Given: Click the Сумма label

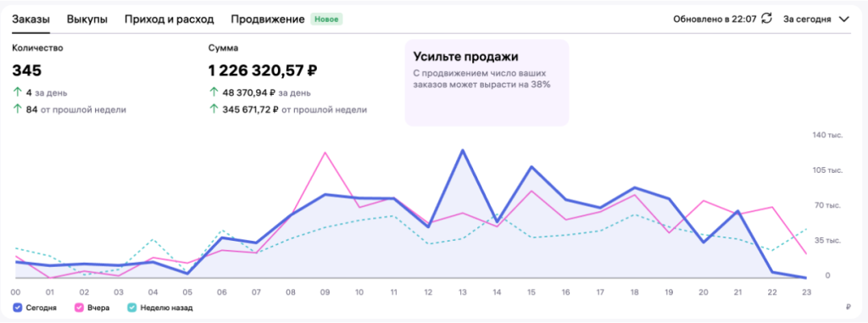Looking at the screenshot, I should click(224, 47).
